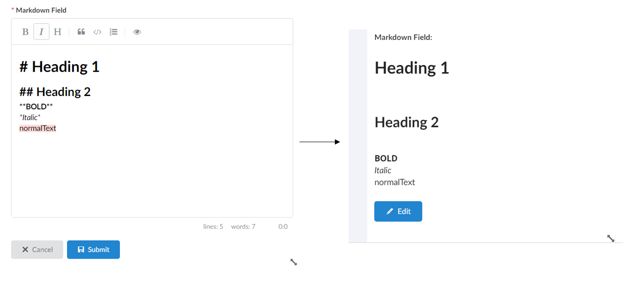The width and height of the screenshot is (644, 281).
Task: Apply heading style with the H icon
Action: tap(58, 32)
